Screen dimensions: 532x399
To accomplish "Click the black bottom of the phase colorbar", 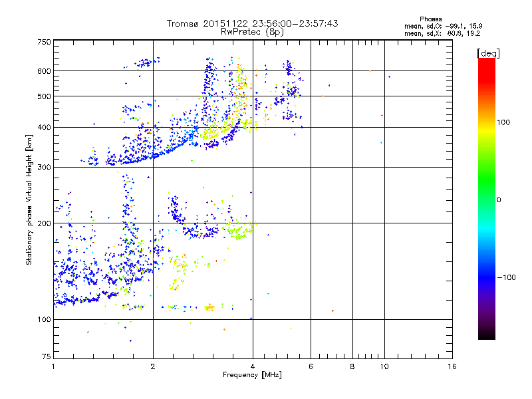I will tap(487, 336).
